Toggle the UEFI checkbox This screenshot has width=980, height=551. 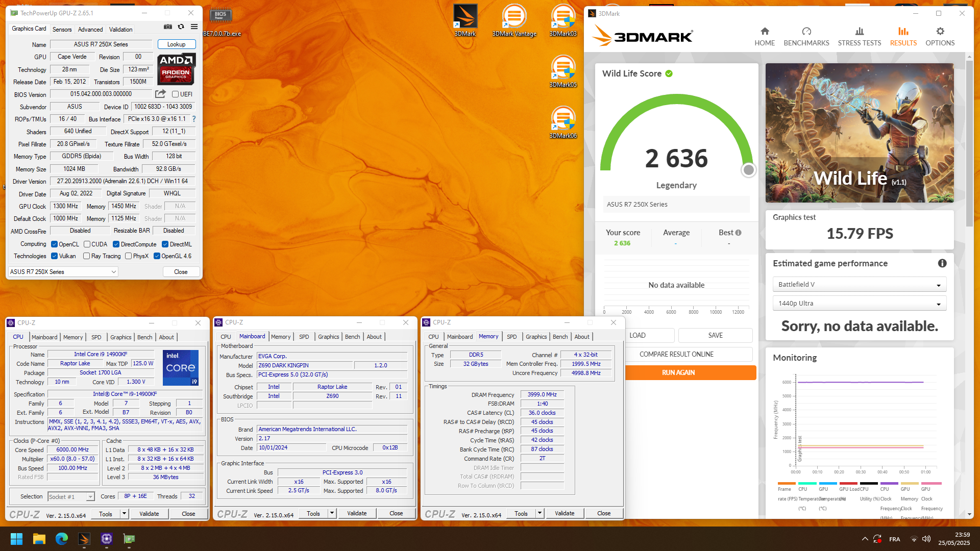[175, 94]
